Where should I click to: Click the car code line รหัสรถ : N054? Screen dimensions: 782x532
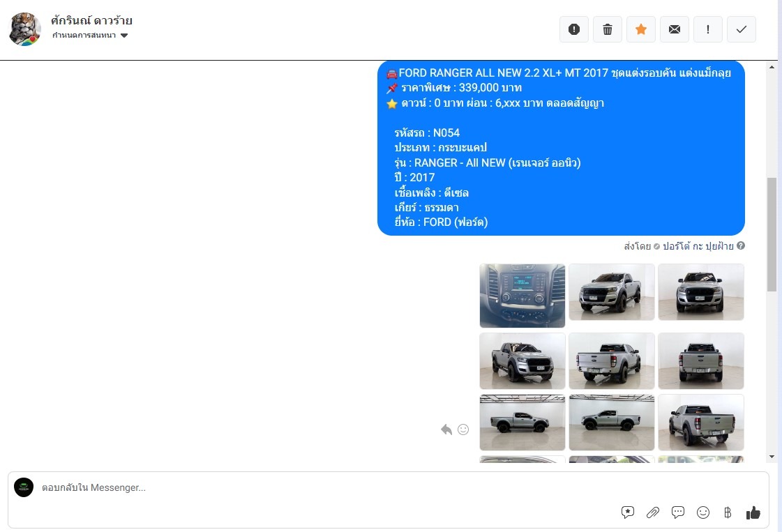coord(427,132)
